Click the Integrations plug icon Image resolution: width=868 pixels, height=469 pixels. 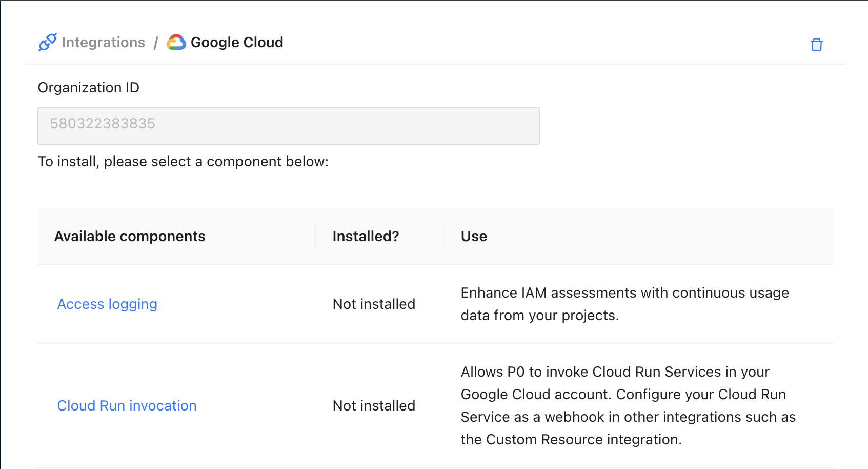[x=48, y=42]
